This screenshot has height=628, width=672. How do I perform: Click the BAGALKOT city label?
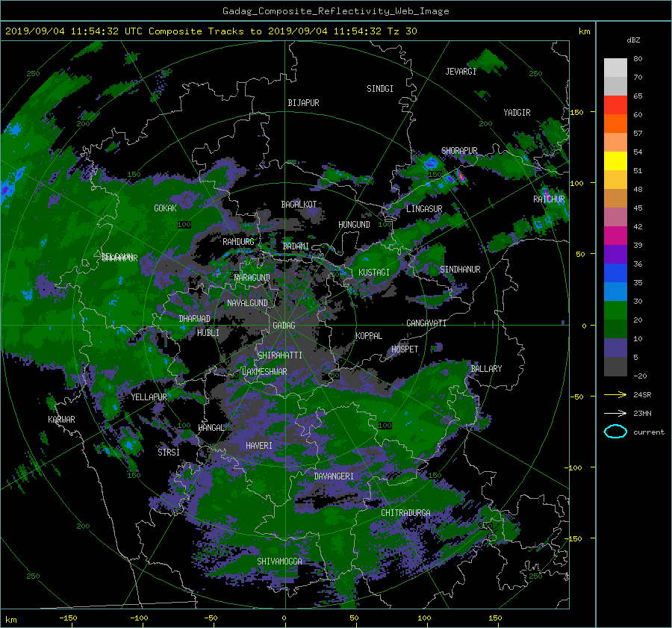coord(299,205)
